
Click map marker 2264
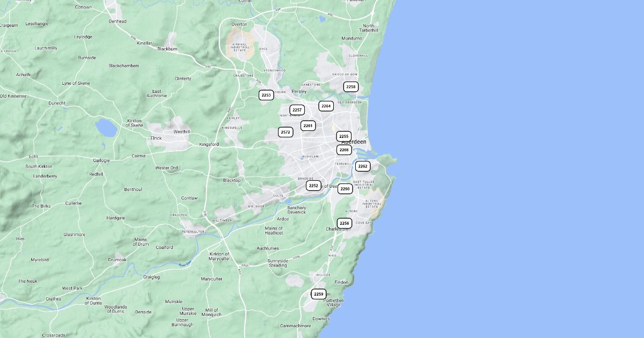coord(326,106)
